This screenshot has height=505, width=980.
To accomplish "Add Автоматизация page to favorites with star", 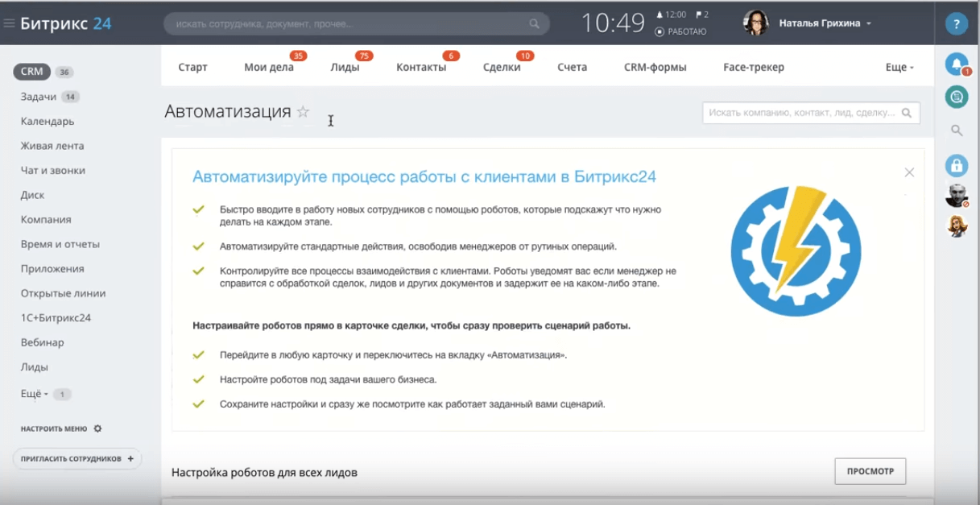I will (x=303, y=112).
